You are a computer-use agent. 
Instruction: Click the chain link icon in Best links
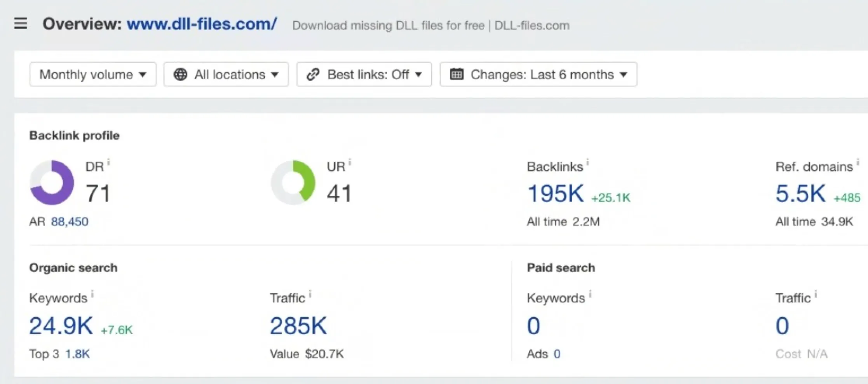[313, 74]
